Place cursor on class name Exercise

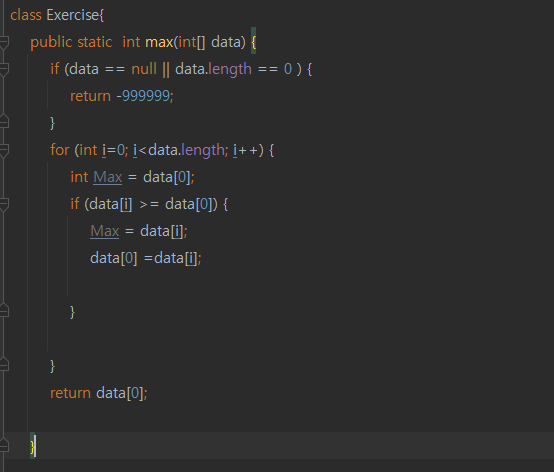pyautogui.click(x=73, y=15)
